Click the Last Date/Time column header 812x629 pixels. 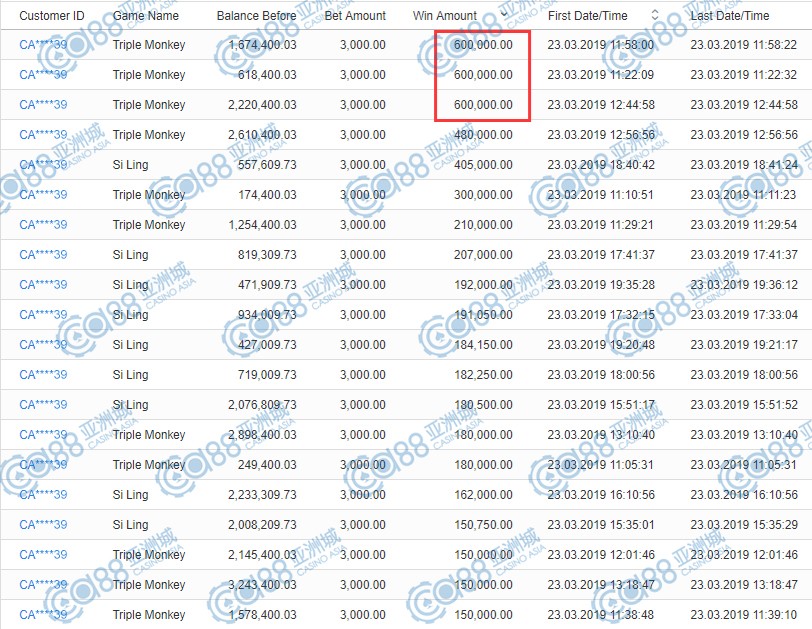(x=730, y=16)
